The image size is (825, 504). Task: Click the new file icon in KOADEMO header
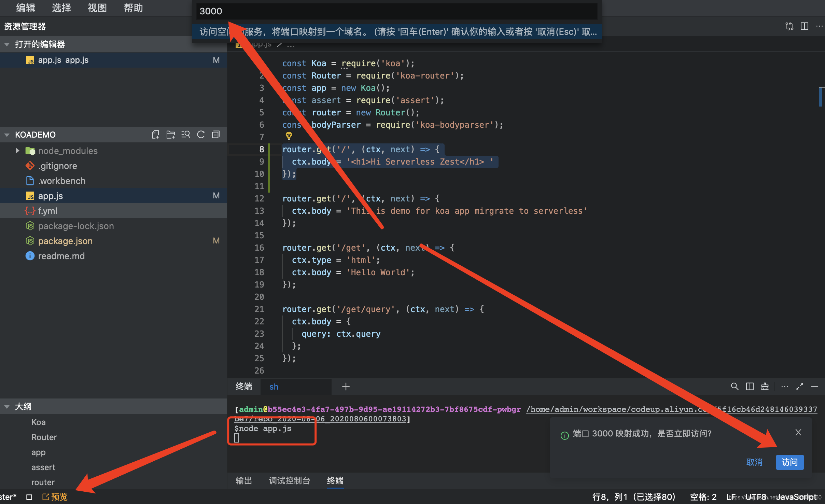click(x=156, y=135)
